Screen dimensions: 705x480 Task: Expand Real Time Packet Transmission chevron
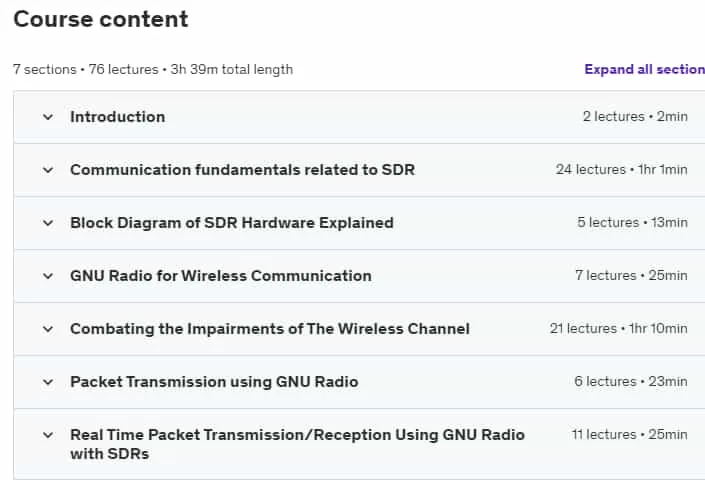(x=48, y=436)
